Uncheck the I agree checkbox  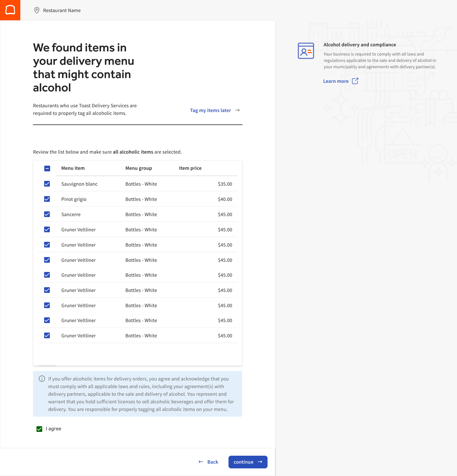click(39, 429)
